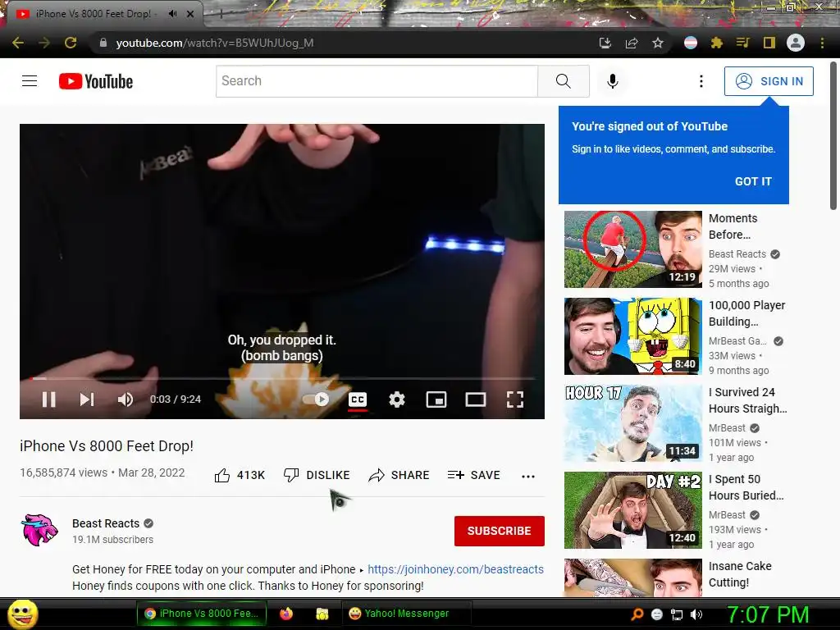Dismiss signed-out notice with GOT IT

[753, 181]
